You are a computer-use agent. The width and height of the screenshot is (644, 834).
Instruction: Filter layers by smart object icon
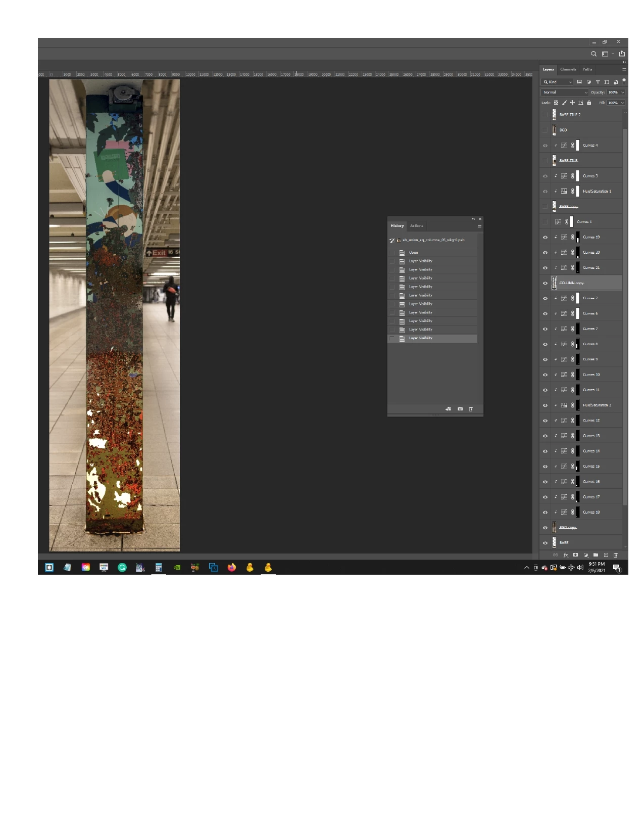click(616, 82)
